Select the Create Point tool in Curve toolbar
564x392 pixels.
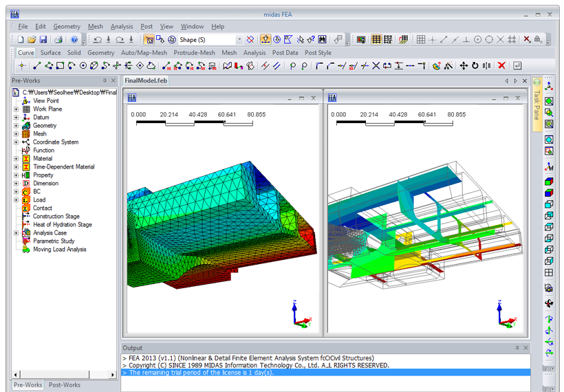click(22, 66)
